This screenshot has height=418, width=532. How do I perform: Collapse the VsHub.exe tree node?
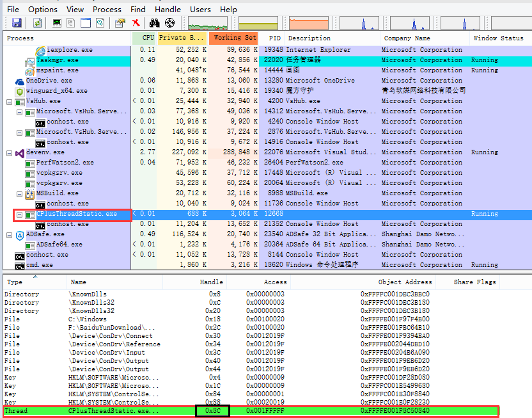point(9,102)
